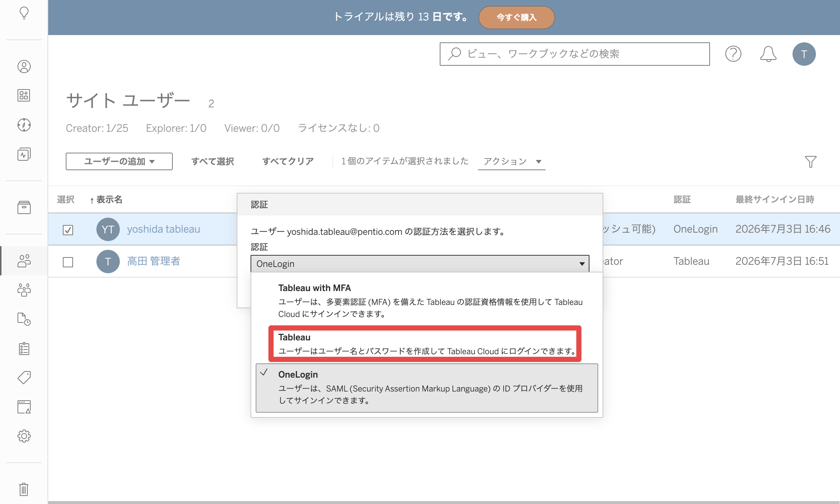Collapse the OneLogin authentication combo box

click(x=420, y=264)
